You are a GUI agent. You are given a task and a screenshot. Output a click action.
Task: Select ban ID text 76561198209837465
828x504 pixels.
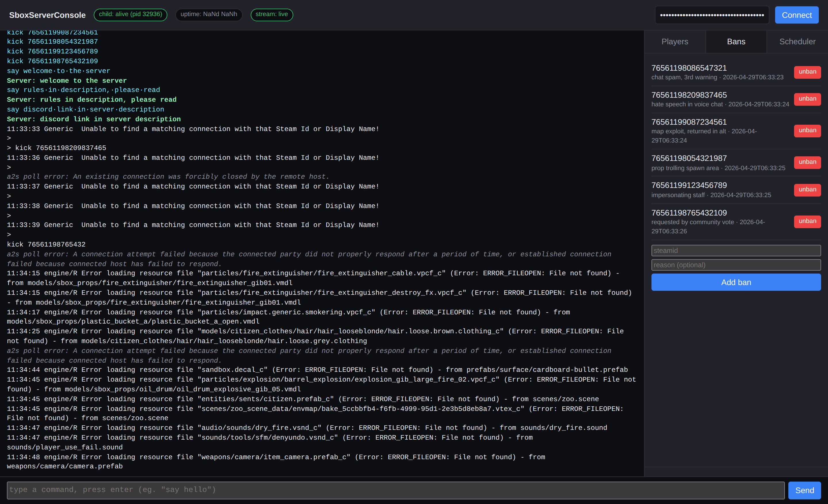(689, 95)
